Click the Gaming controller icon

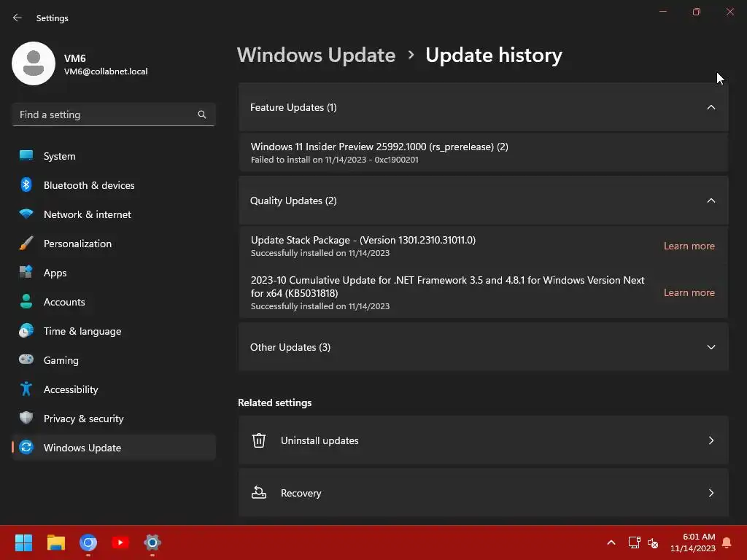point(26,359)
